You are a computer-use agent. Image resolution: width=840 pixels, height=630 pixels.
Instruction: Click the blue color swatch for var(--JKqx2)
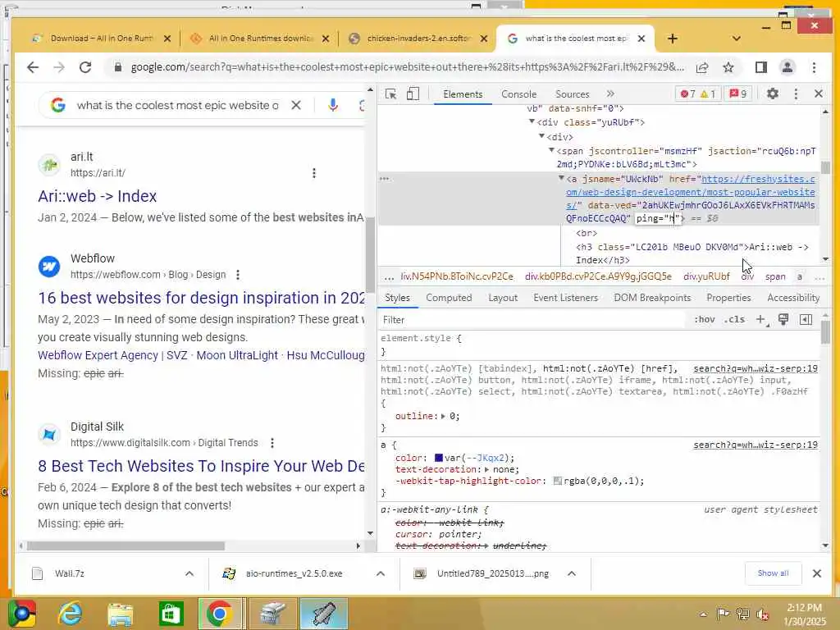pos(438,458)
